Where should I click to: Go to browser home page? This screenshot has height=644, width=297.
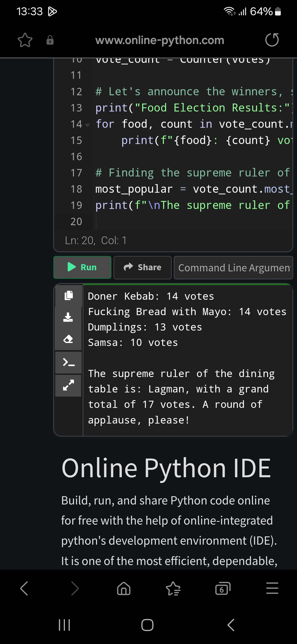(124, 588)
